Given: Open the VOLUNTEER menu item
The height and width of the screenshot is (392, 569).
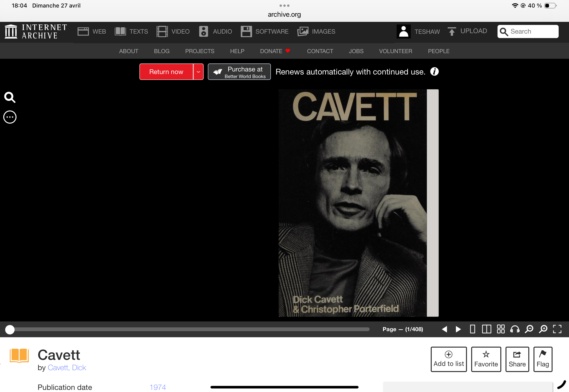Looking at the screenshot, I should [x=395, y=51].
